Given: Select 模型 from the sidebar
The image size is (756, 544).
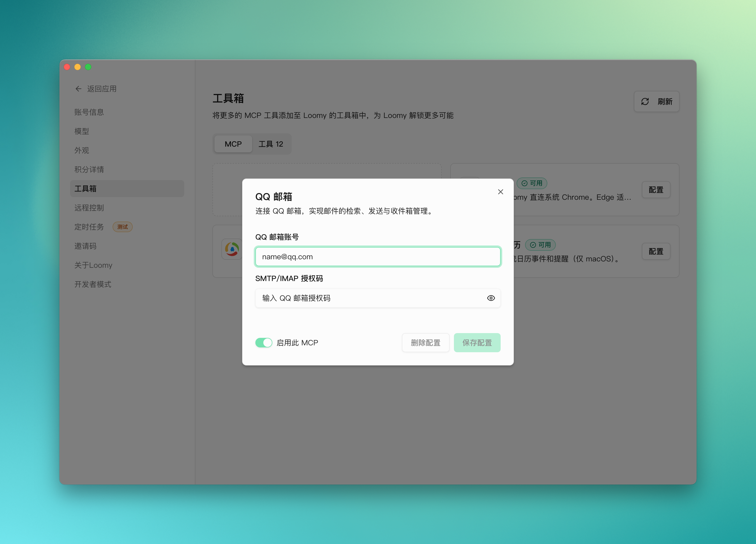Looking at the screenshot, I should (81, 131).
